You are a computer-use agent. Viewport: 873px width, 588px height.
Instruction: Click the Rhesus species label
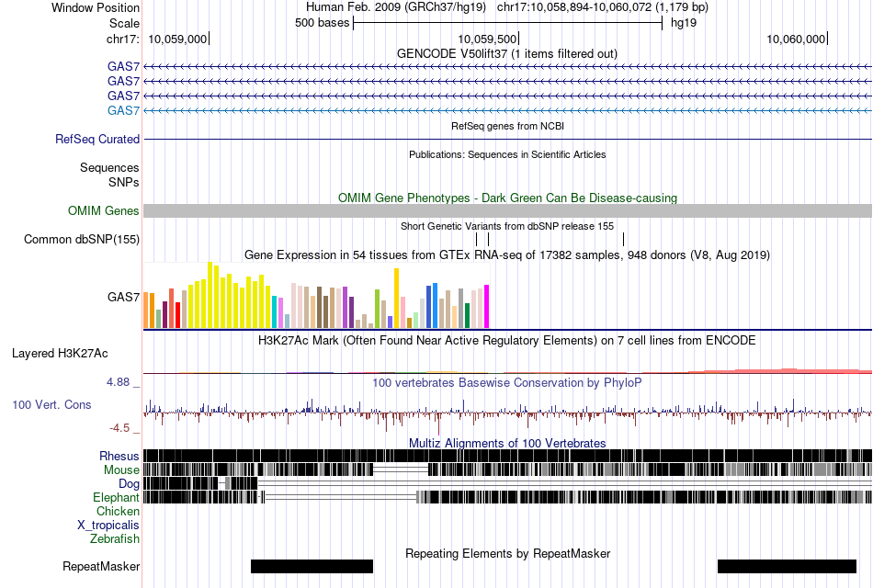119,457
